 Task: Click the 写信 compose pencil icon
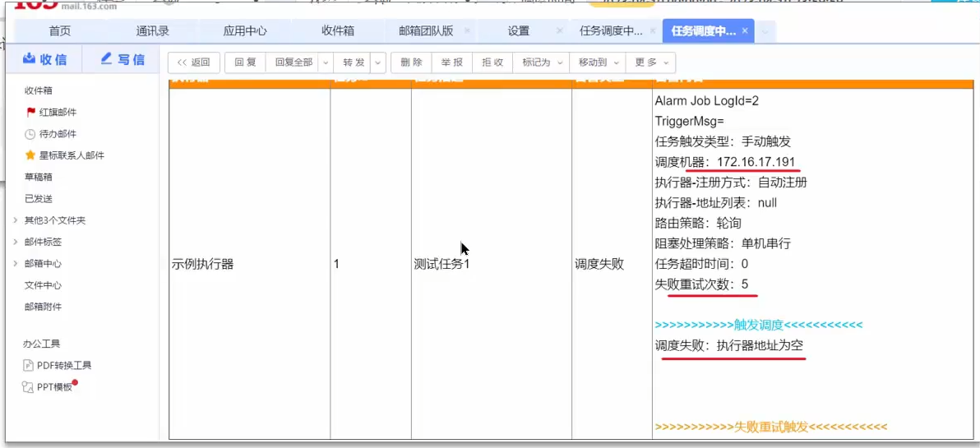[x=106, y=58]
